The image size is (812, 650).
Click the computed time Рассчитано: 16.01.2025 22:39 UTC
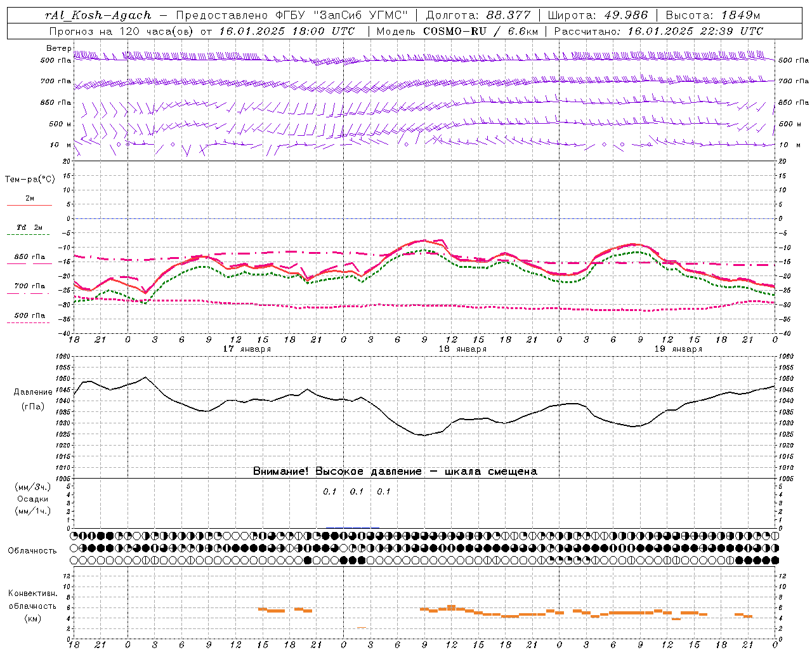(658, 31)
